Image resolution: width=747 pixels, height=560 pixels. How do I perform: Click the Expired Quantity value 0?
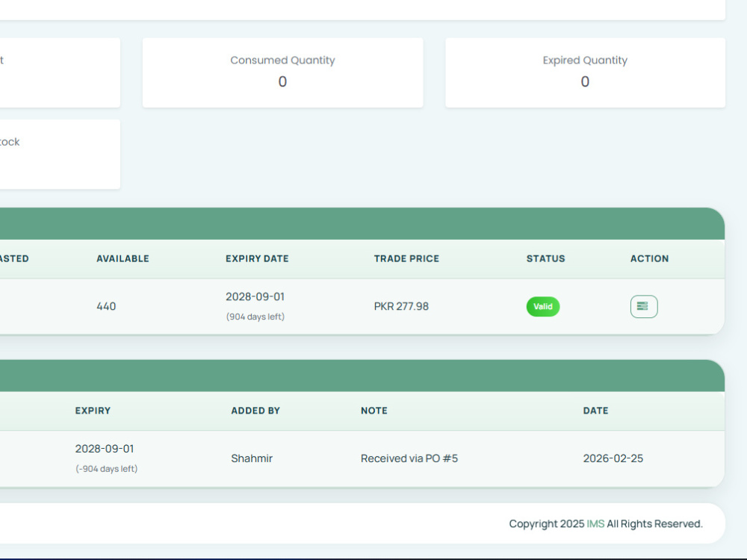[x=585, y=82]
